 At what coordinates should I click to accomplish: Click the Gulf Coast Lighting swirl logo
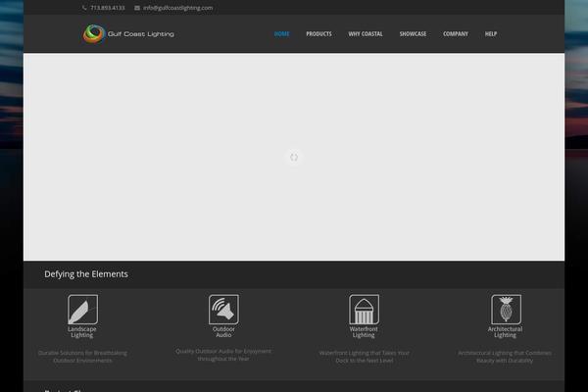[94, 33]
